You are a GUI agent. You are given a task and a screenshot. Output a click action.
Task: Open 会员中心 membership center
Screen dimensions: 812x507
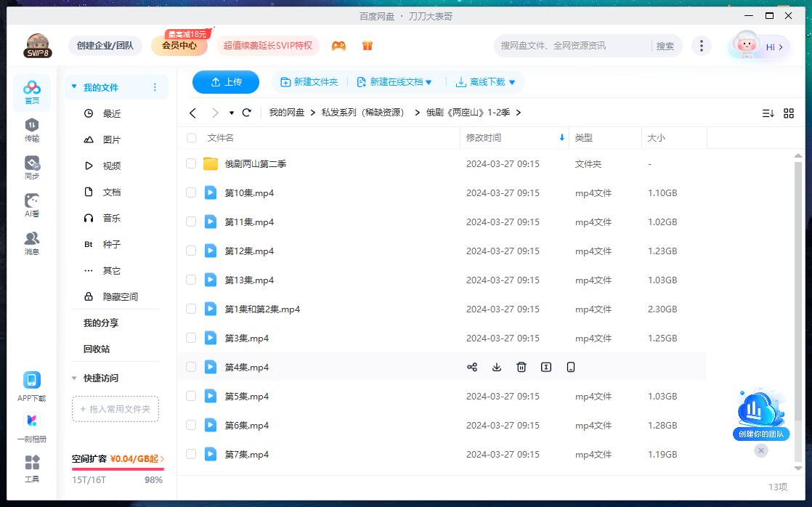[179, 45]
